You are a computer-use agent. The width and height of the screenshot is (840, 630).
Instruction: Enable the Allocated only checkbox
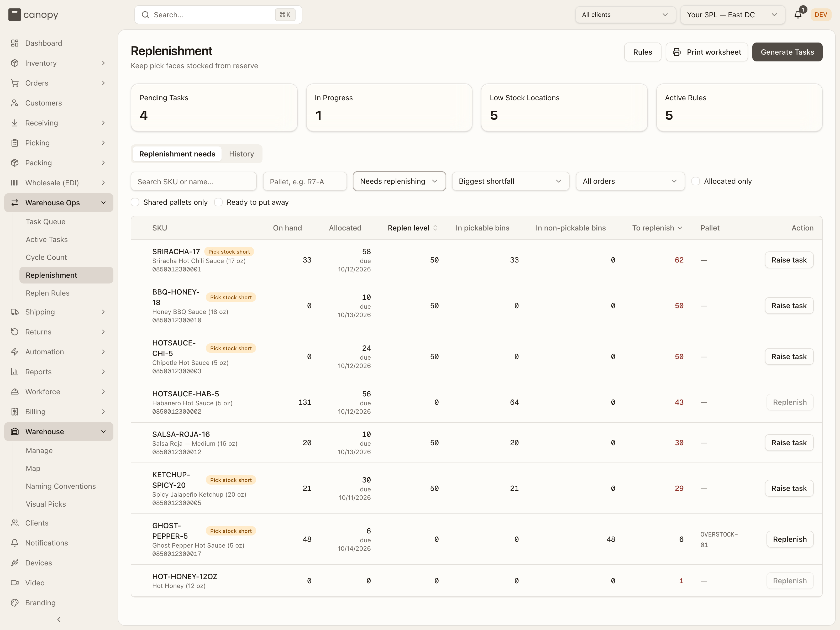pos(696,181)
